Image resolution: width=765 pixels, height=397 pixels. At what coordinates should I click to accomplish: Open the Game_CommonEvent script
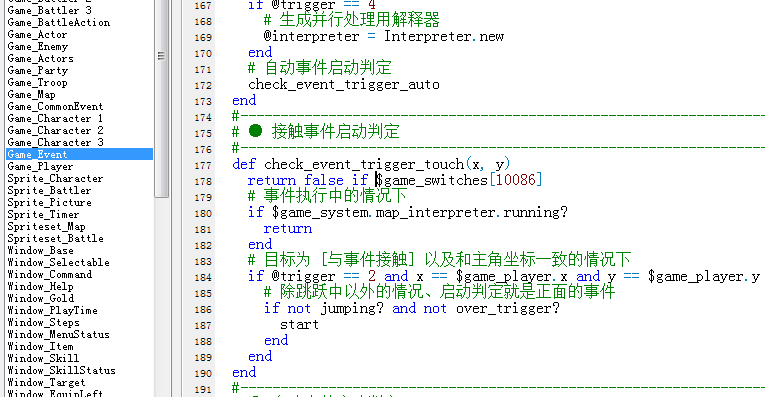55,106
